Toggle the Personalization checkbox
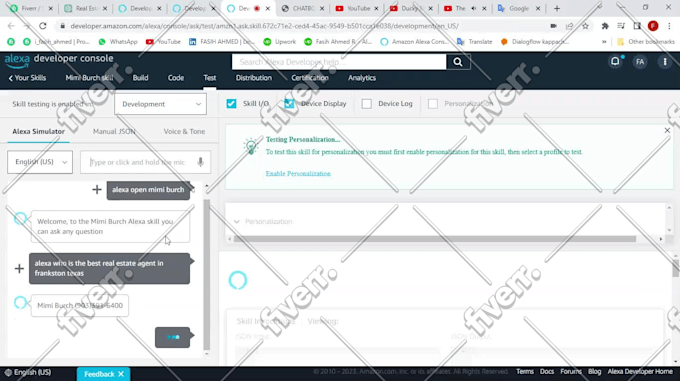The width and height of the screenshot is (680, 381). [x=432, y=104]
